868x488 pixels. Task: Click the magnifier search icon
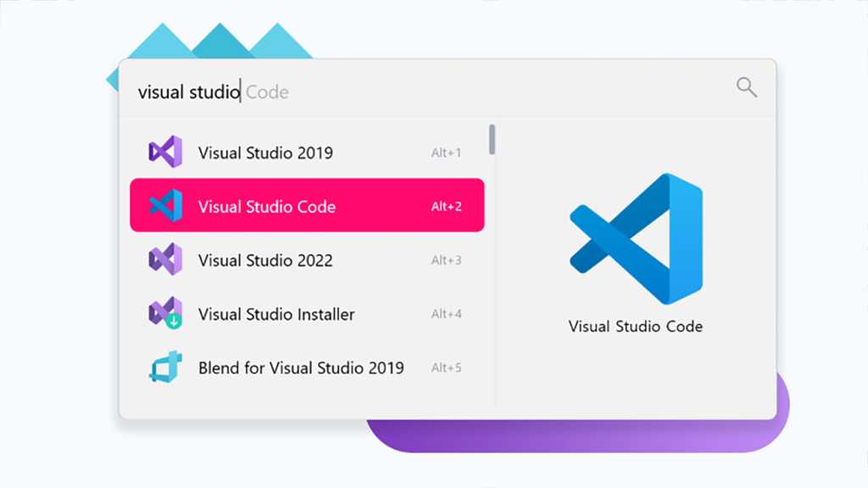tap(747, 87)
